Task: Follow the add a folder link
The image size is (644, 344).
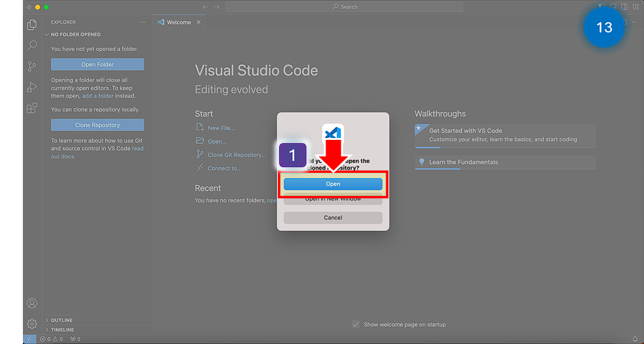Action: point(98,96)
